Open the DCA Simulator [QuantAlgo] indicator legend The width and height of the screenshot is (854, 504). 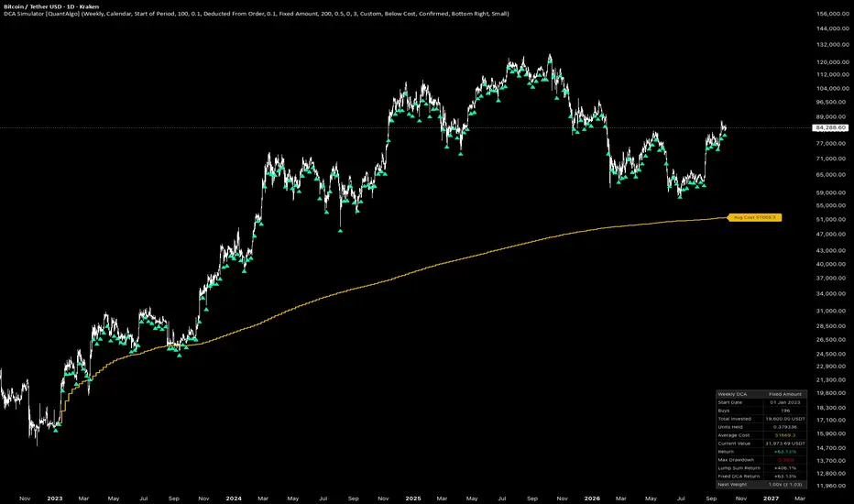pyautogui.click(x=256, y=14)
